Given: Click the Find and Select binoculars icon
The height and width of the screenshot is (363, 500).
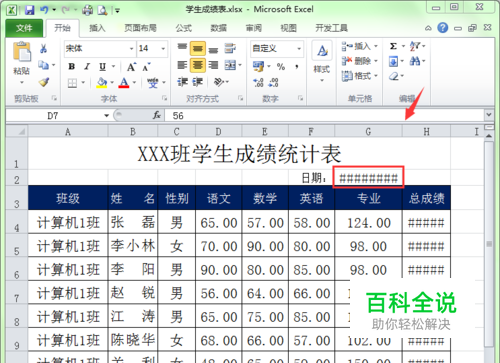Looking at the screenshot, I should [415, 61].
